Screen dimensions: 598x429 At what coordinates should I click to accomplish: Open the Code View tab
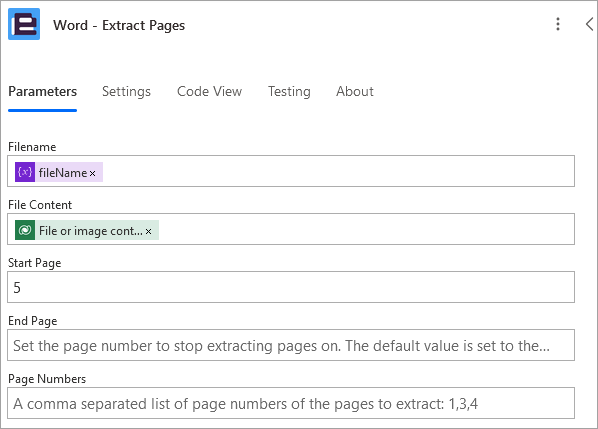click(209, 92)
